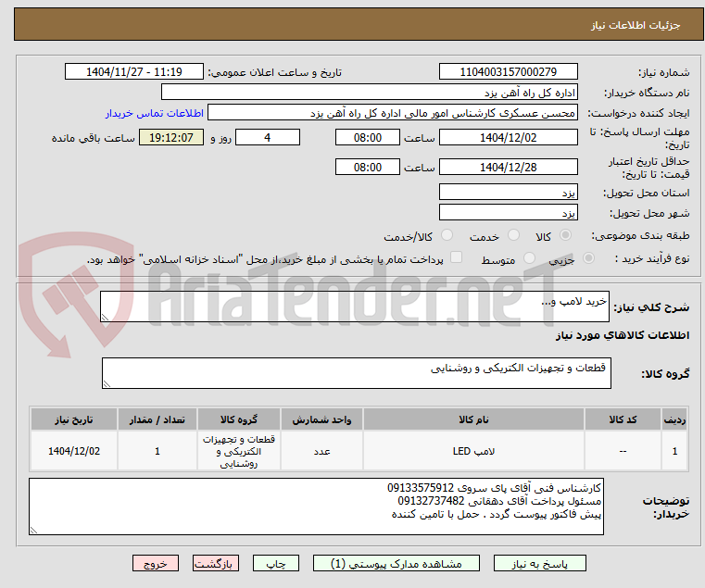The height and width of the screenshot is (588, 705).
Task: Click the لامپ LED item name cell
Action: pyautogui.click(x=473, y=451)
